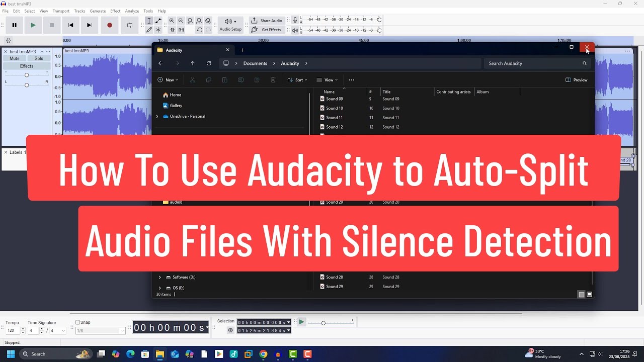Adjust the track pan slider
Viewport: 644px width, 362px height.
(x=27, y=84)
